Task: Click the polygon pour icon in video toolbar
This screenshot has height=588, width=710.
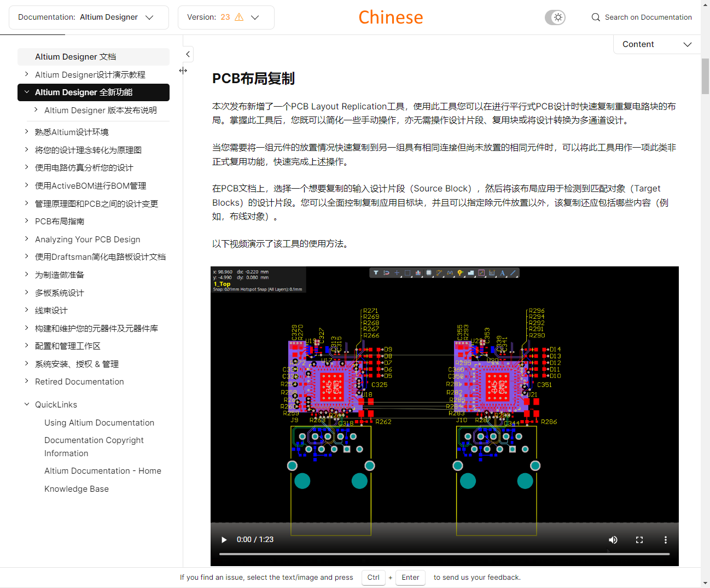Action: tap(471, 273)
